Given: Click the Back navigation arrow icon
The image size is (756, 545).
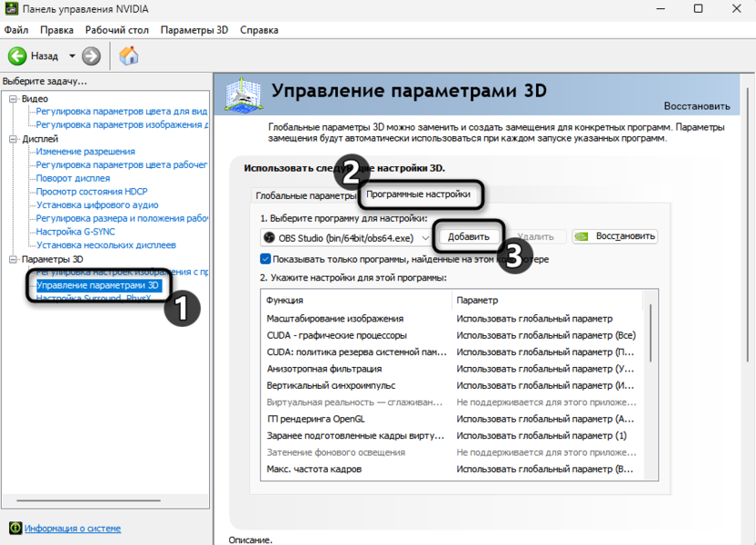Looking at the screenshot, I should click(x=16, y=54).
